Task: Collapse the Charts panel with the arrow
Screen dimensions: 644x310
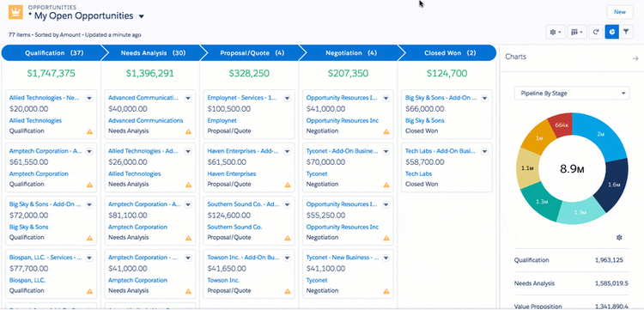Action: click(635, 58)
